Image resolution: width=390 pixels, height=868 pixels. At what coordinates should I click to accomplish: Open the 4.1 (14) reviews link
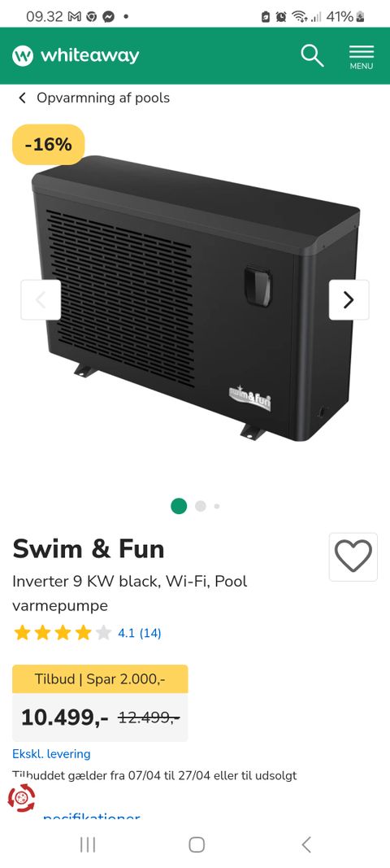pos(140,633)
